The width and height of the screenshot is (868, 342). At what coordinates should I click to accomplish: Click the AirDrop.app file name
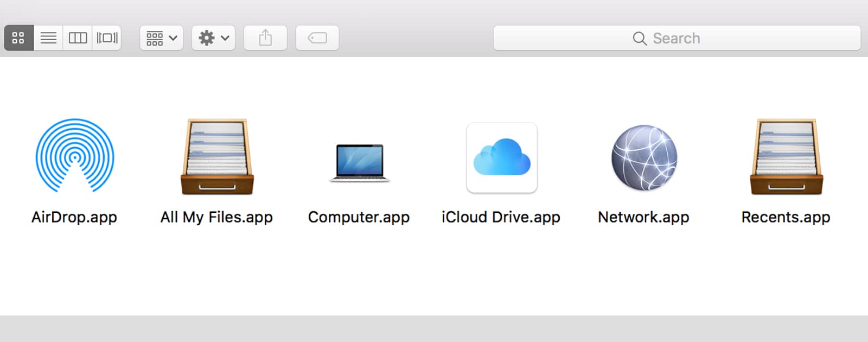point(74,217)
